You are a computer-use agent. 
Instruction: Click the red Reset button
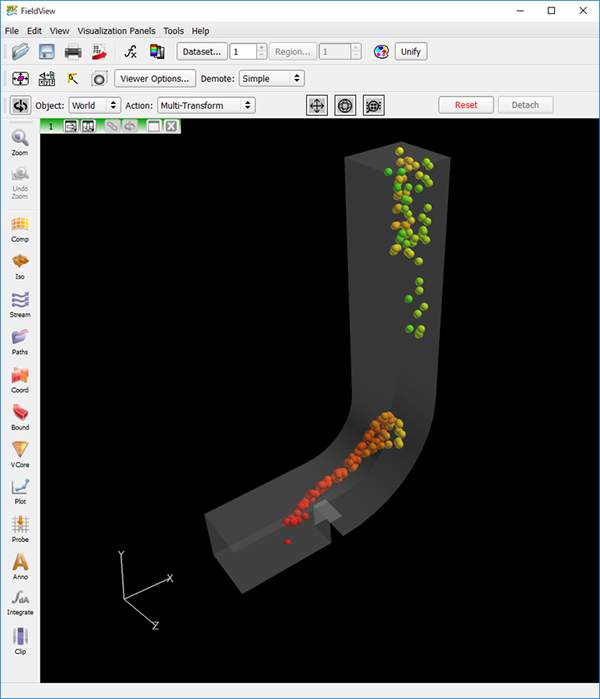tap(465, 105)
